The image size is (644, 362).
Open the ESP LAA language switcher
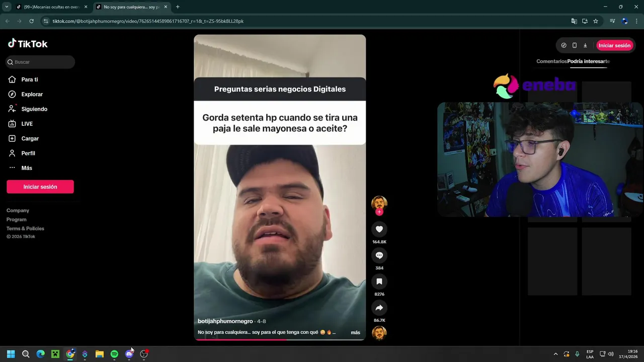tap(590, 354)
